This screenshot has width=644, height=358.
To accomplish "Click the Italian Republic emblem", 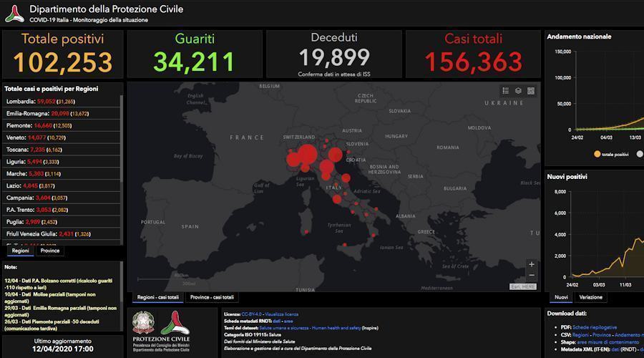I will tap(143, 323).
